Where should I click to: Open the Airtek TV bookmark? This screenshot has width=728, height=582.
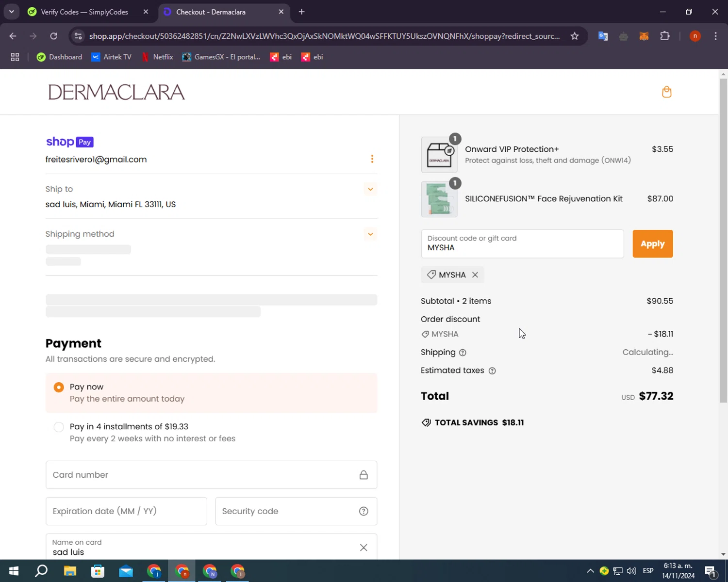pyautogui.click(x=112, y=57)
